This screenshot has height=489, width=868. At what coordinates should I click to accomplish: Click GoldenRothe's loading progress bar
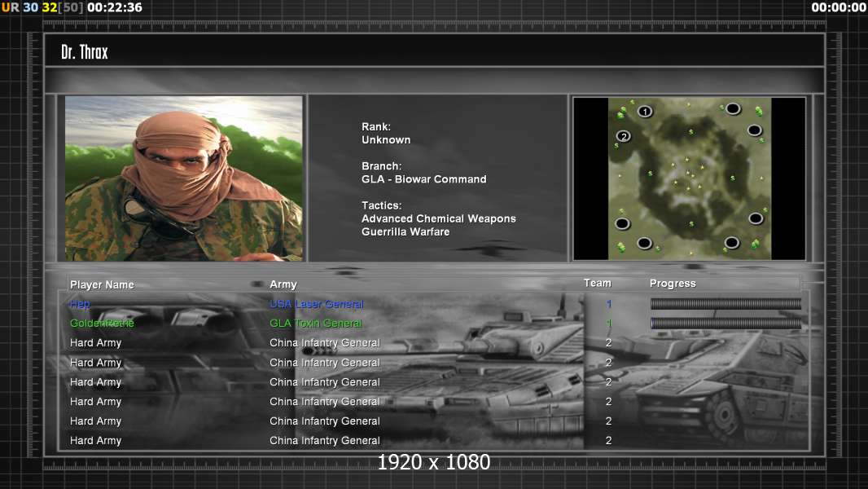coord(726,324)
